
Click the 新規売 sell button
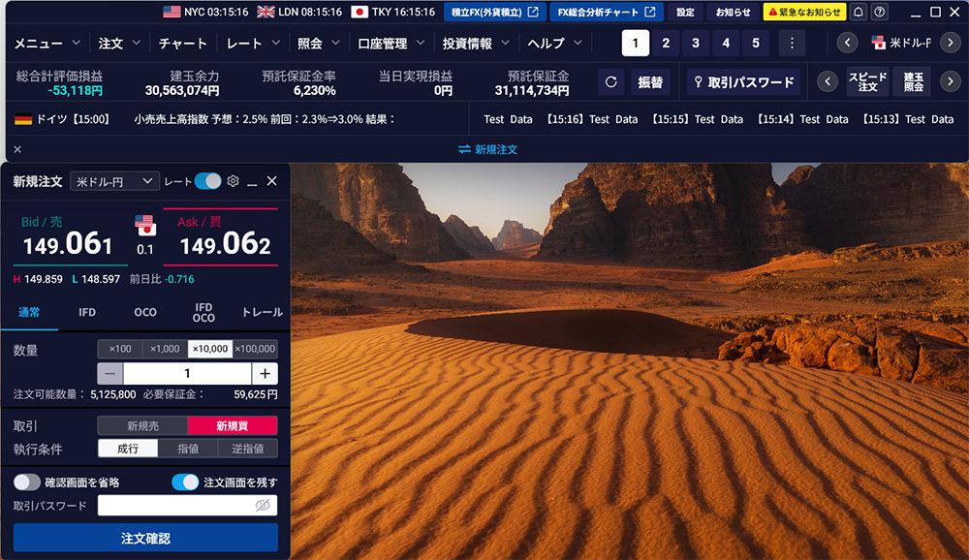coord(142,425)
